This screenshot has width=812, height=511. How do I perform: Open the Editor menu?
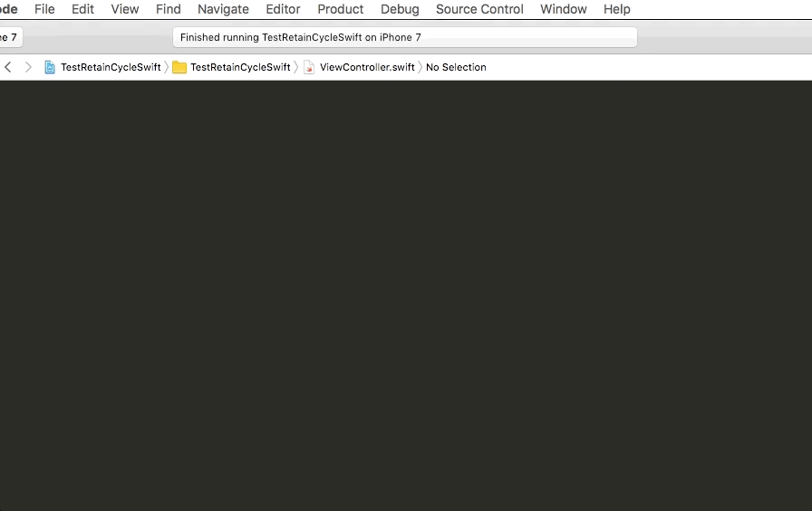click(x=283, y=9)
